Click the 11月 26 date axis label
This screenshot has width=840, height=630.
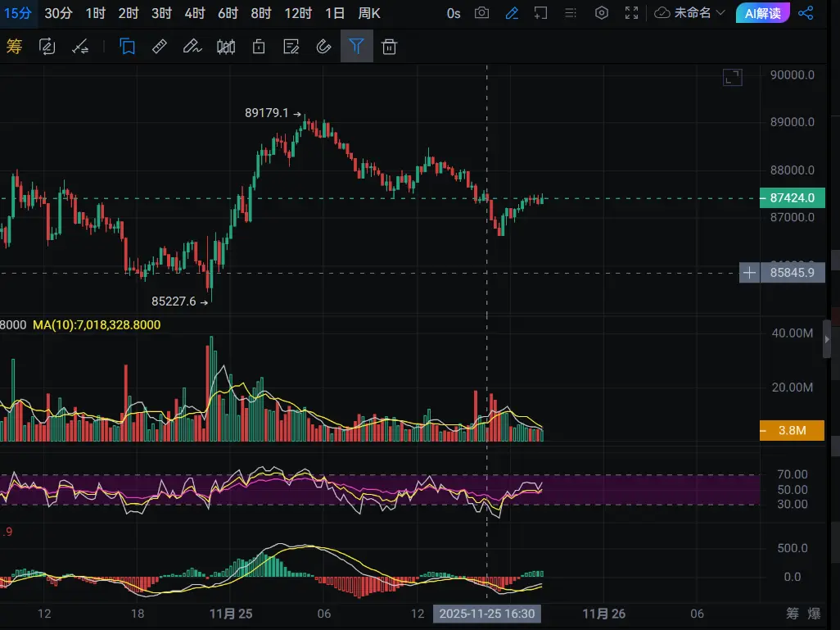tap(603, 614)
